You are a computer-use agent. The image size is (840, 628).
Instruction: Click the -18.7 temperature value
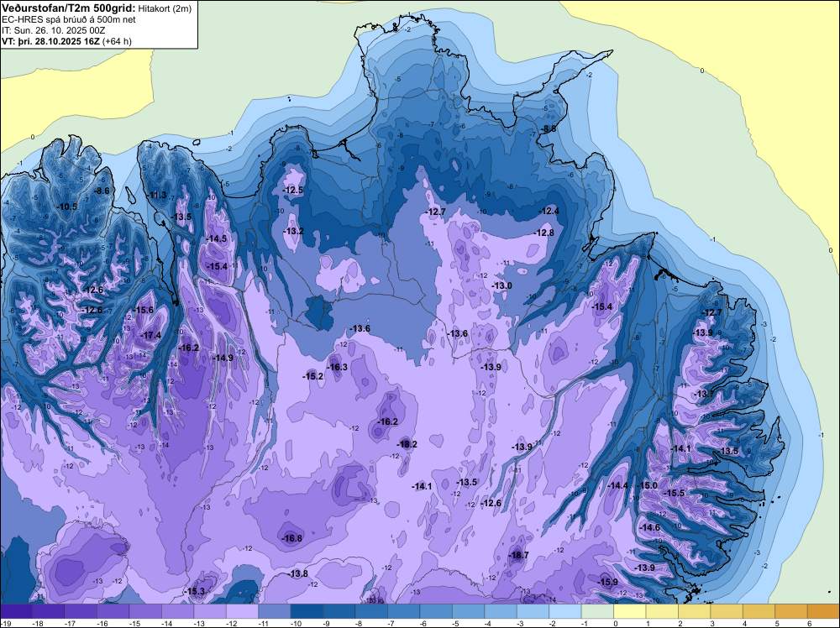click(x=518, y=555)
